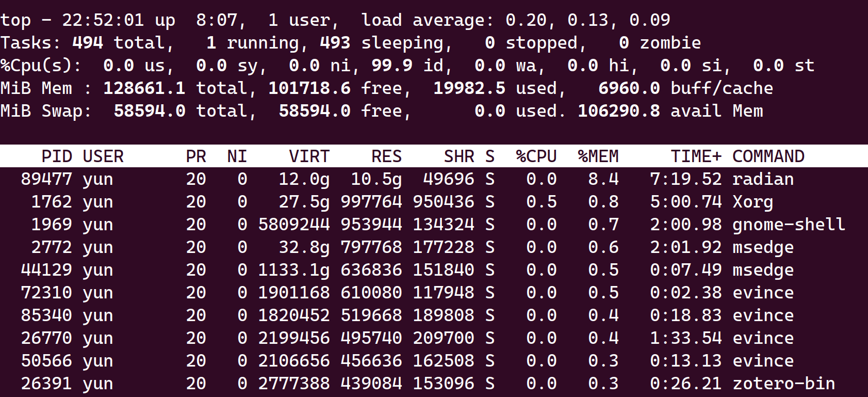Image resolution: width=868 pixels, height=397 pixels.
Task: Click the 1 running count
Action: click(211, 43)
